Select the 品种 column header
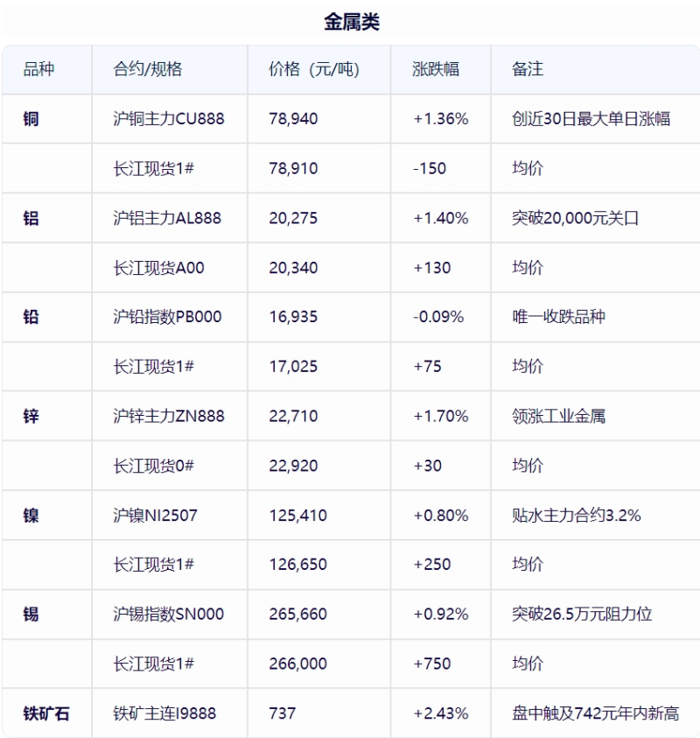The width and height of the screenshot is (700, 738). [39, 69]
